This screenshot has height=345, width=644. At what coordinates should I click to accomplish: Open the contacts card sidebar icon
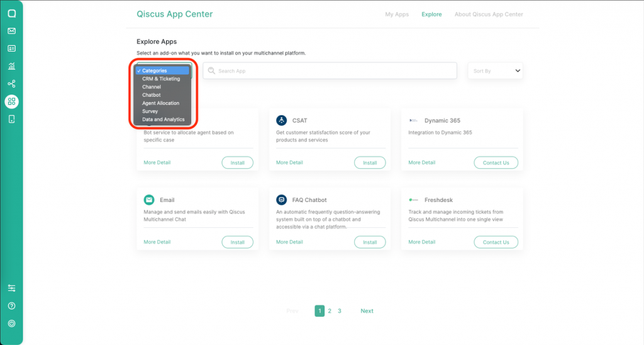click(x=11, y=48)
